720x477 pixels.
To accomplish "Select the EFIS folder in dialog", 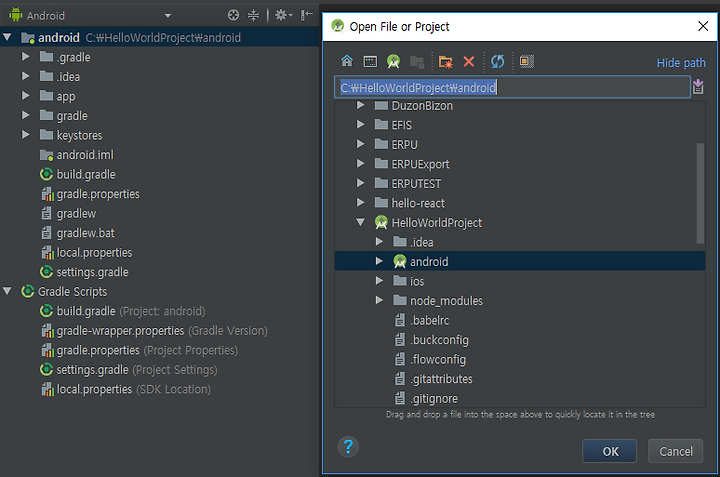I will pos(401,125).
